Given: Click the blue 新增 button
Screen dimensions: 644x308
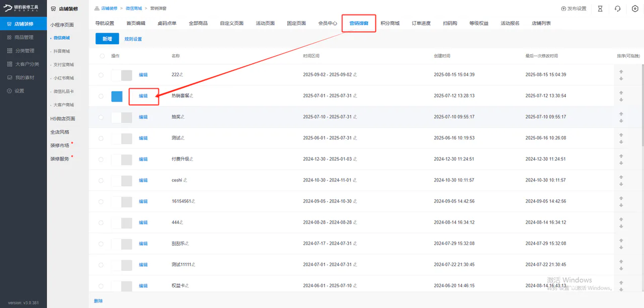Looking at the screenshot, I should pyautogui.click(x=107, y=39).
